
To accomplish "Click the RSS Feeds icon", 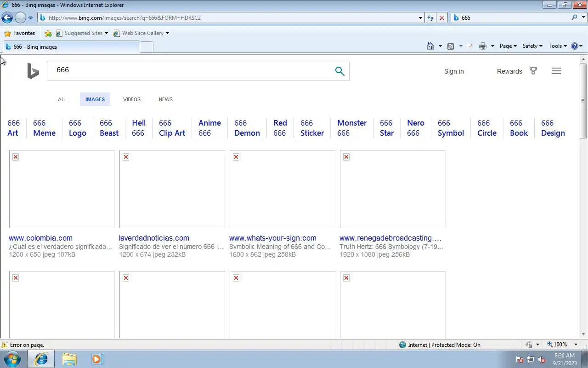I will click(451, 46).
